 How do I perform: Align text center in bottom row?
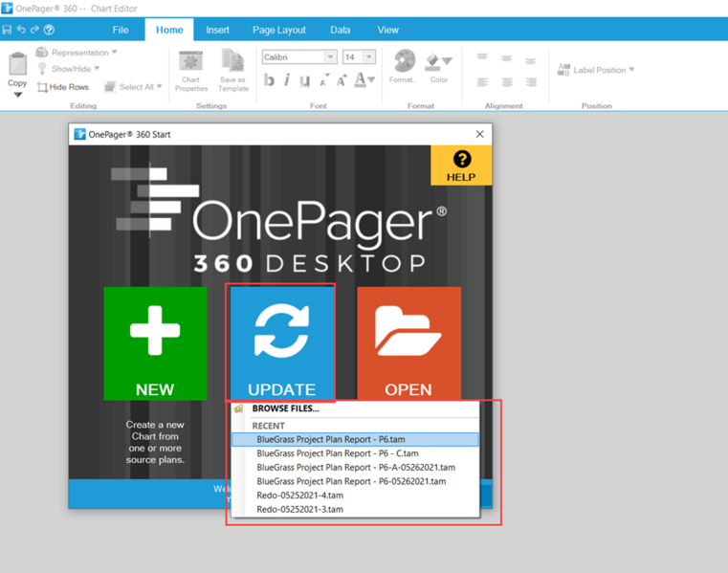(x=507, y=82)
